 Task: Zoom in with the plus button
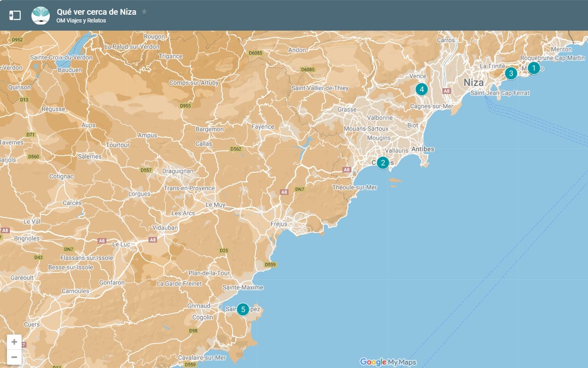(14, 342)
